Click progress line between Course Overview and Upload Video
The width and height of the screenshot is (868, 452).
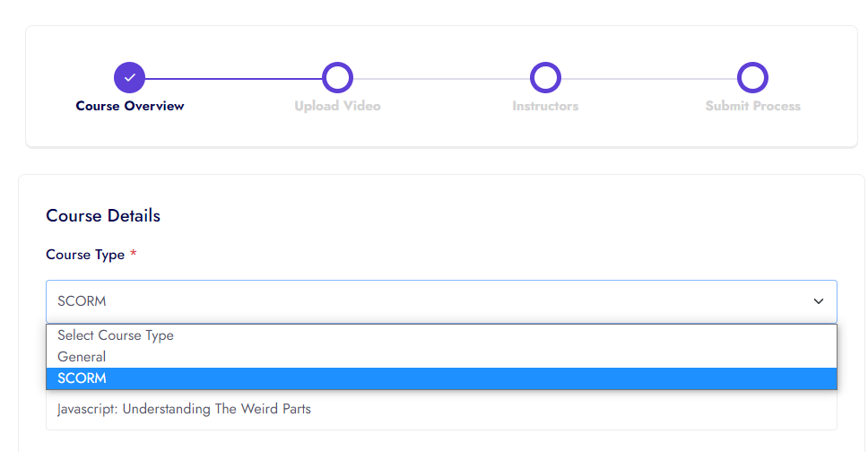(x=233, y=78)
